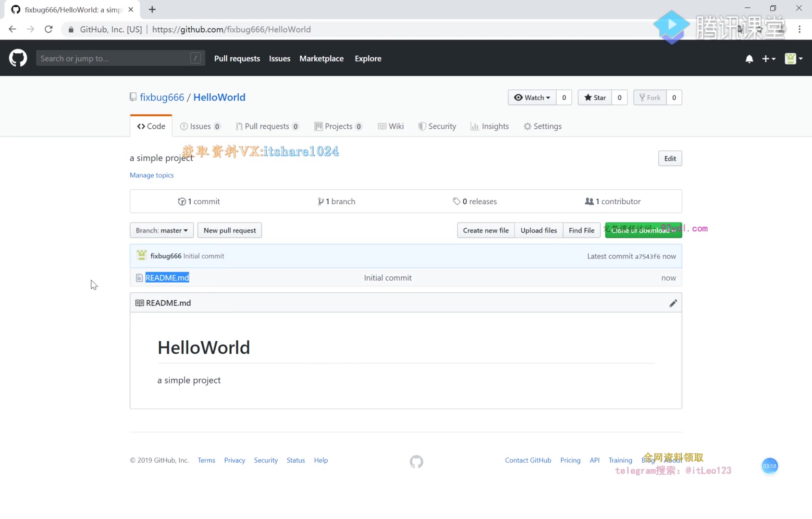812x519 pixels.
Task: Click the Find File button
Action: coord(581,230)
